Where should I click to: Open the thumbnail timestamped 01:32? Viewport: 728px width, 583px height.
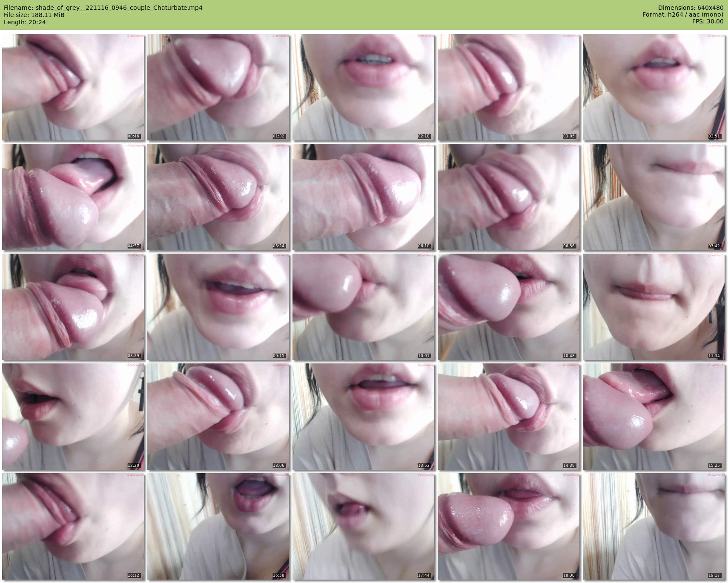pos(218,87)
